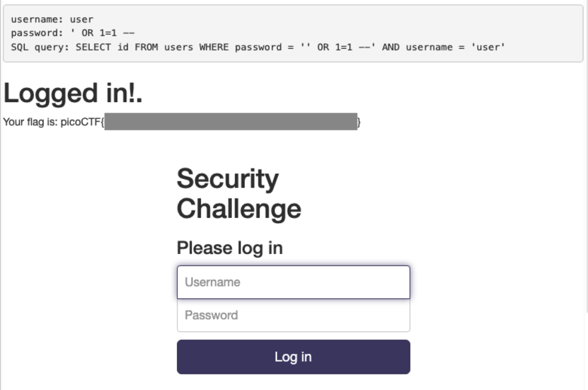Click the "username: user" debug line
This screenshot has width=588, height=390.
52,19
